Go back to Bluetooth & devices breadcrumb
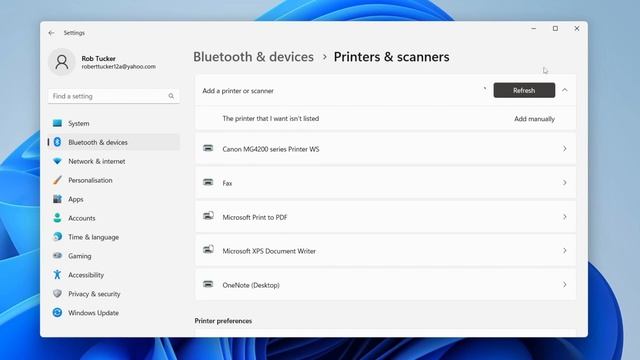640x360 pixels. point(253,57)
